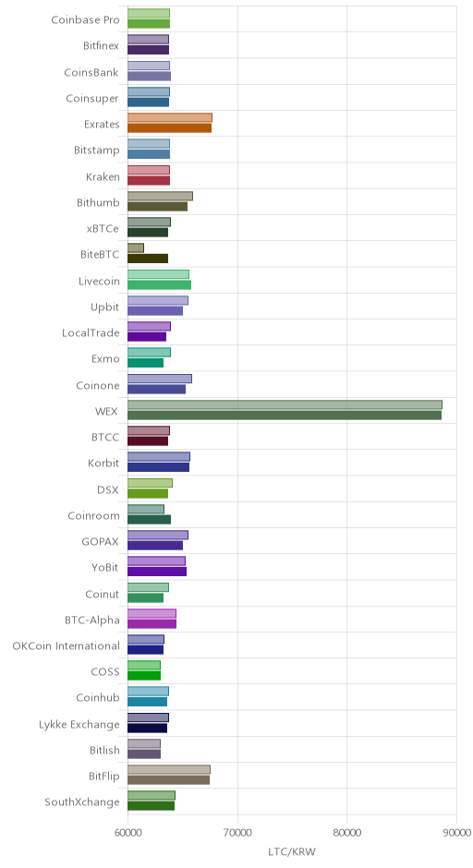Select the Livecoin green bar
The image size is (473, 868).
160,284
